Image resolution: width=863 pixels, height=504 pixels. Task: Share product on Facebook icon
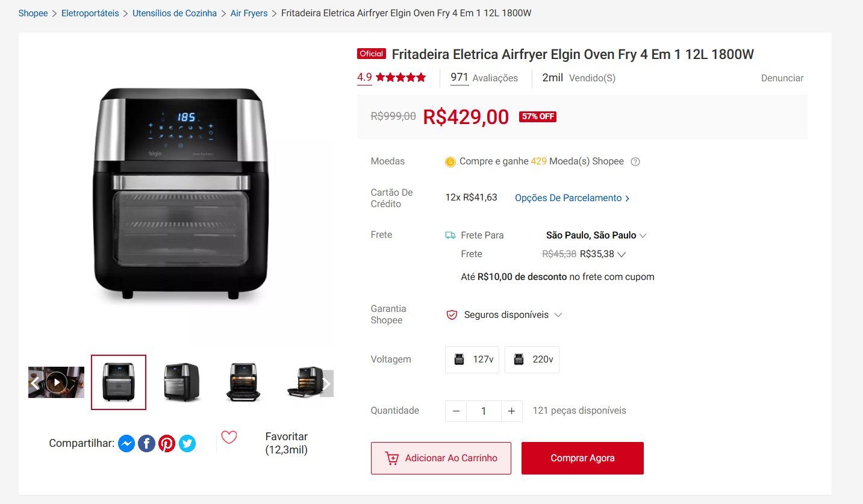click(146, 444)
